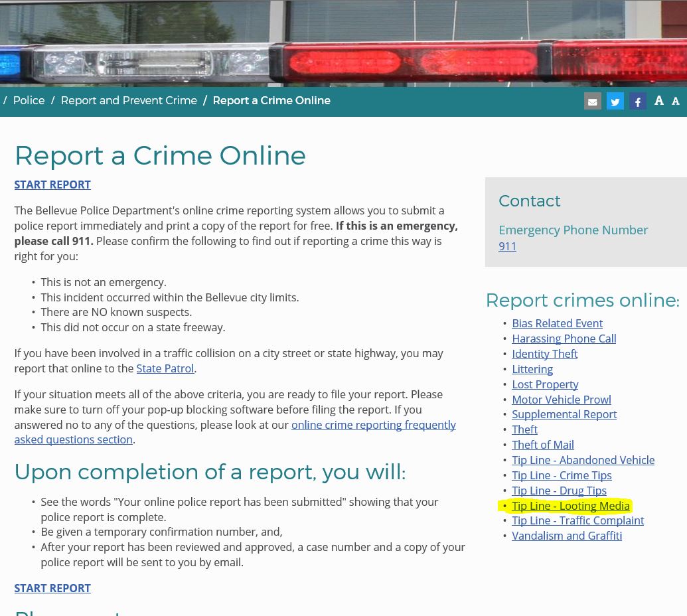Share page via Twitter icon

click(615, 101)
